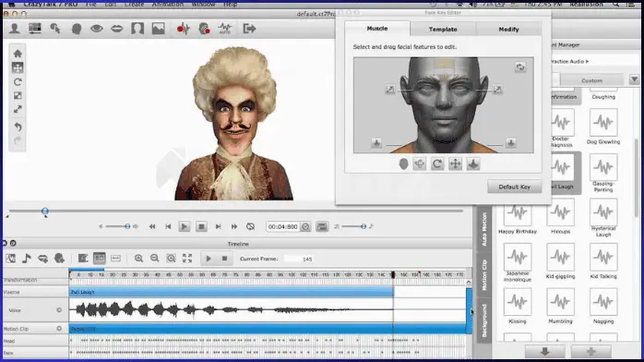Select the Hysterical Laugh audio thumbnail
644x362 pixels.
(x=603, y=212)
